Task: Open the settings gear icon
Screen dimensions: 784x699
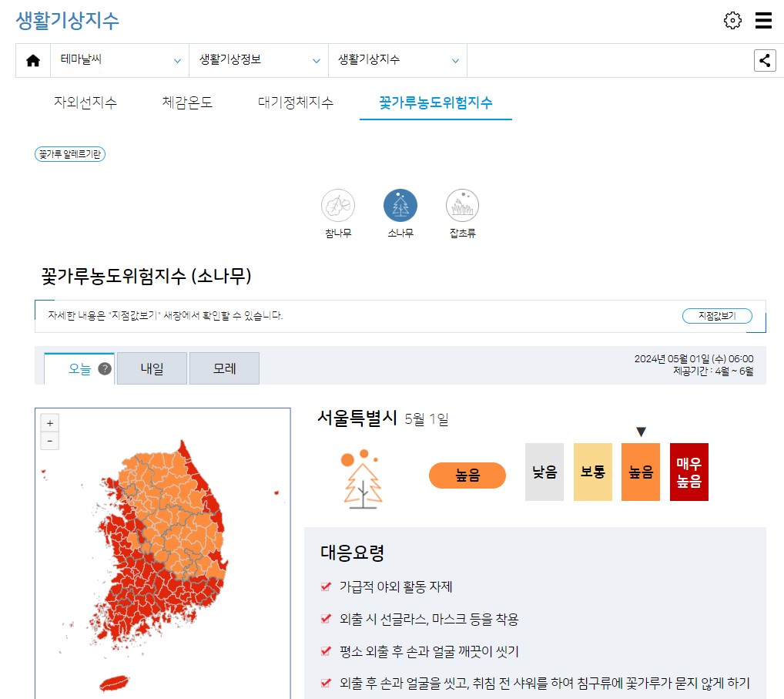Action: pyautogui.click(x=732, y=20)
